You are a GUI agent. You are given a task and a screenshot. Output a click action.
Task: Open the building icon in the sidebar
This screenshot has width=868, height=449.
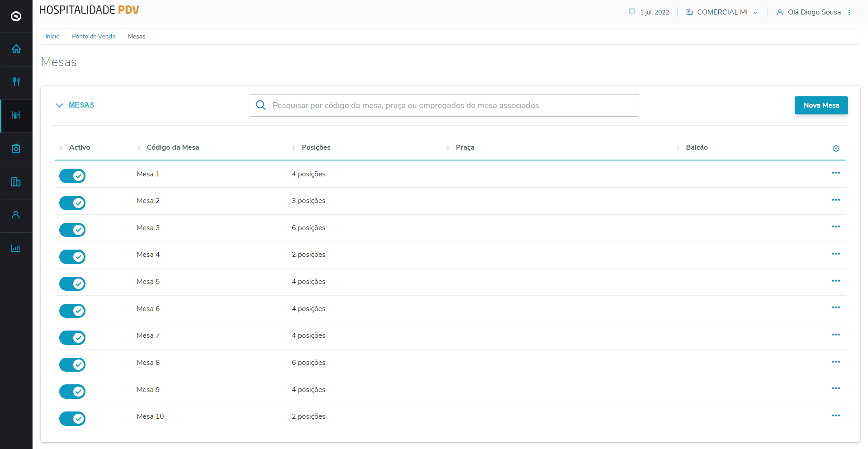point(16,182)
